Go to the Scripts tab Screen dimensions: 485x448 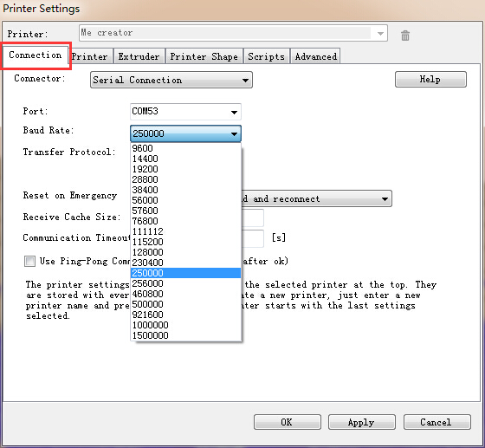(x=267, y=56)
